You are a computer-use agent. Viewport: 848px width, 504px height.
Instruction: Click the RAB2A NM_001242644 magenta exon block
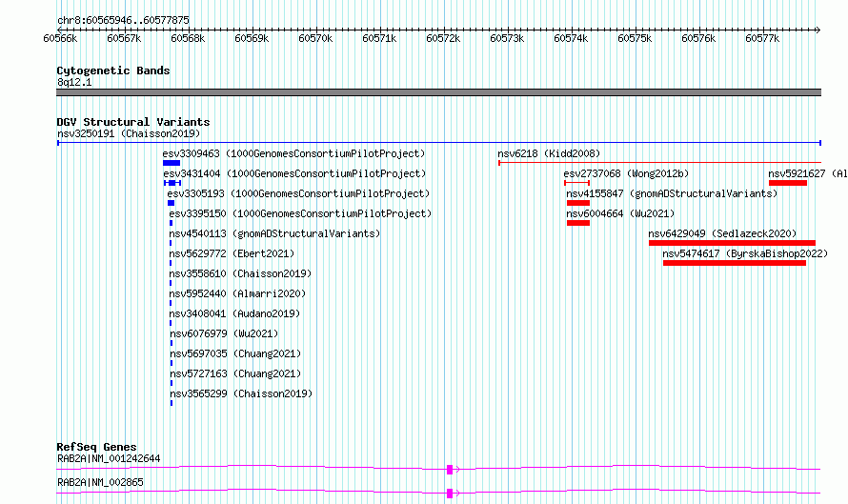point(450,470)
